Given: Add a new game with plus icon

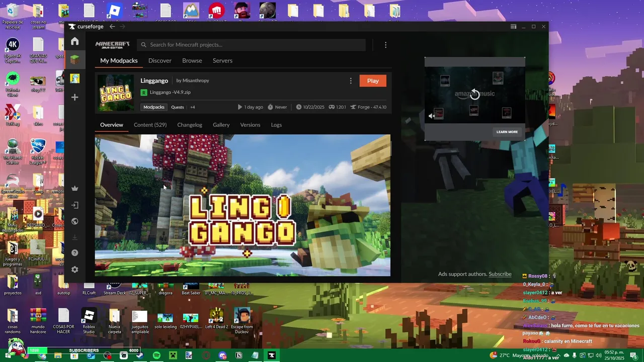Looking at the screenshot, I should [x=74, y=97].
